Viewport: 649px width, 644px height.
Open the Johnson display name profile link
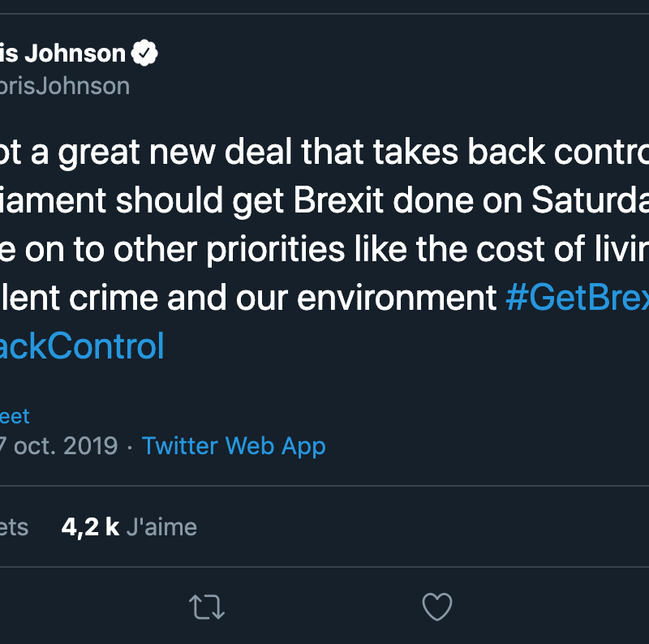click(63, 54)
